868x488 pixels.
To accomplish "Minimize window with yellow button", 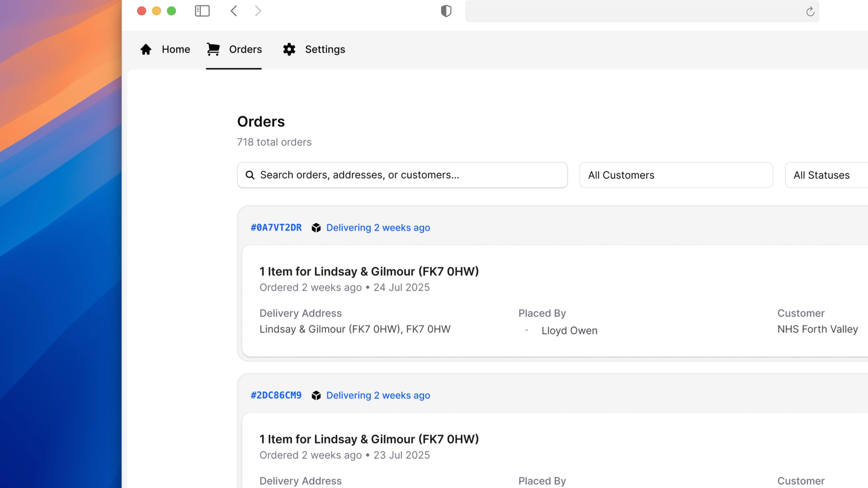I will 156,11.
